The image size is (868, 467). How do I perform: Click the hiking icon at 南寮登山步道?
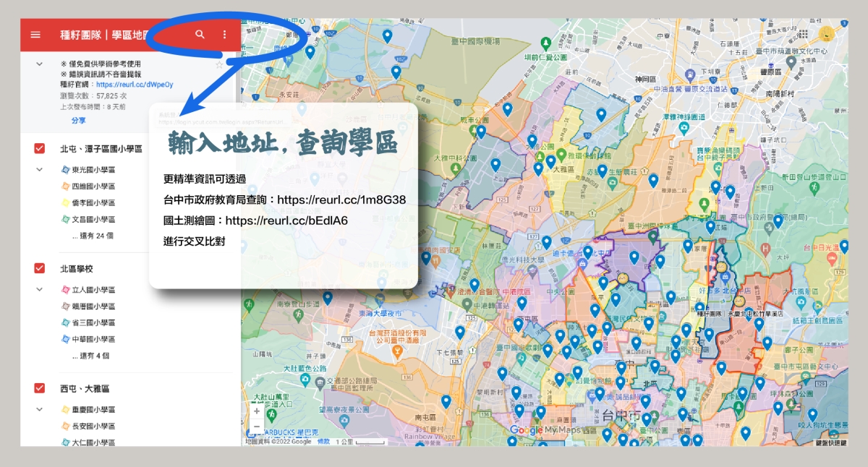pos(298,314)
